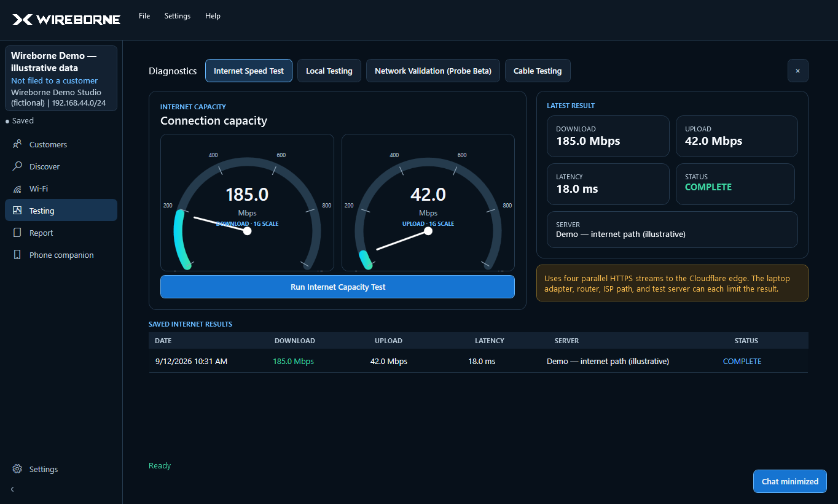Image resolution: width=838 pixels, height=504 pixels.
Task: Click the 42.0 Mbps table cell
Action: 389,362
